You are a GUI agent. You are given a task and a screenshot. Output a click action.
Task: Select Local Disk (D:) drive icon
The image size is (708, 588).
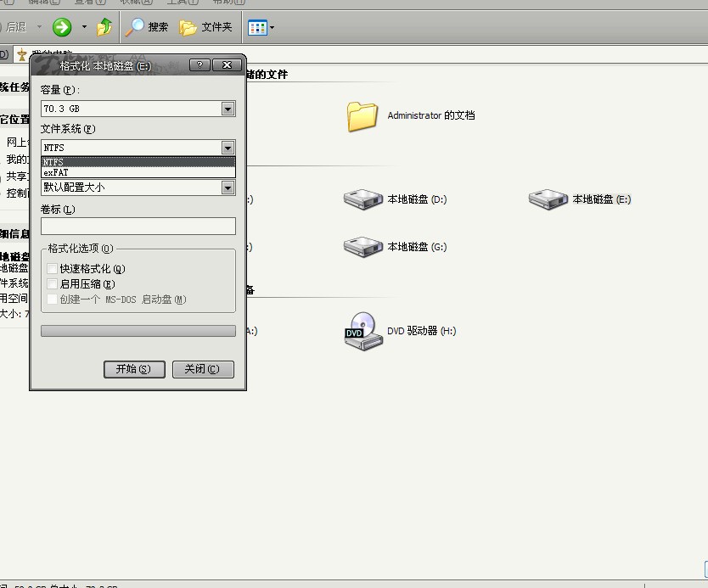tap(363, 199)
